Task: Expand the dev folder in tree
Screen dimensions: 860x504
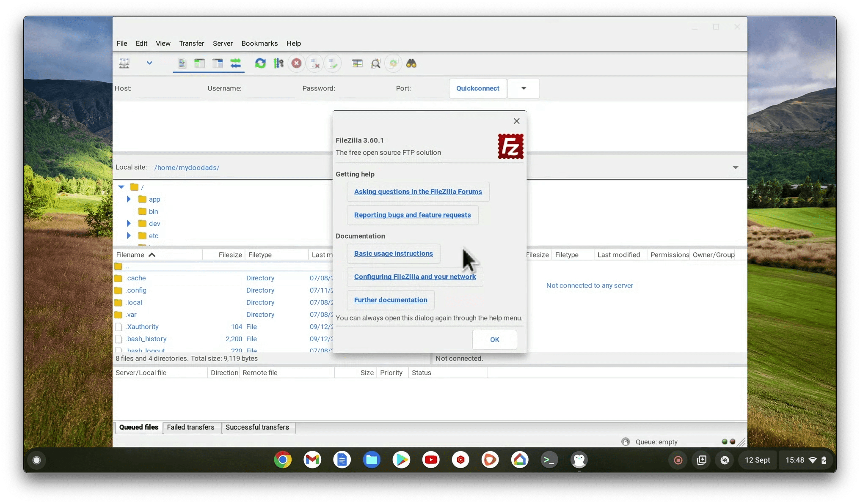Action: (x=129, y=223)
